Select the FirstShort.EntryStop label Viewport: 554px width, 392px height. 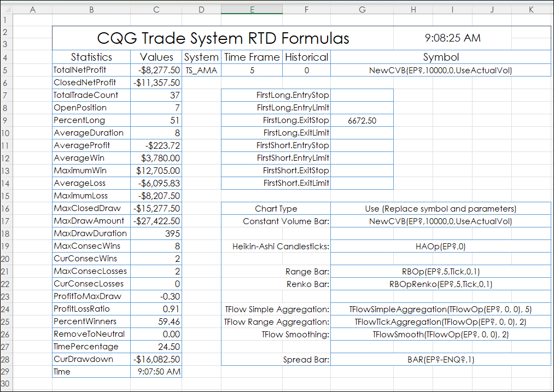tap(276, 145)
